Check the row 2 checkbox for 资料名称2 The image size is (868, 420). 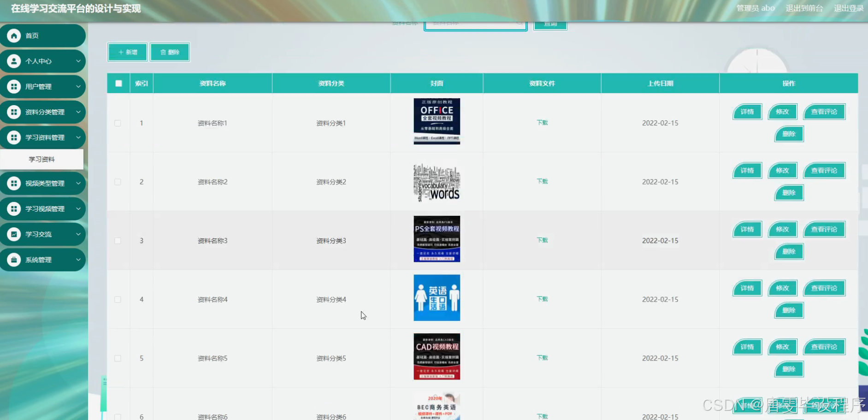coord(118,182)
